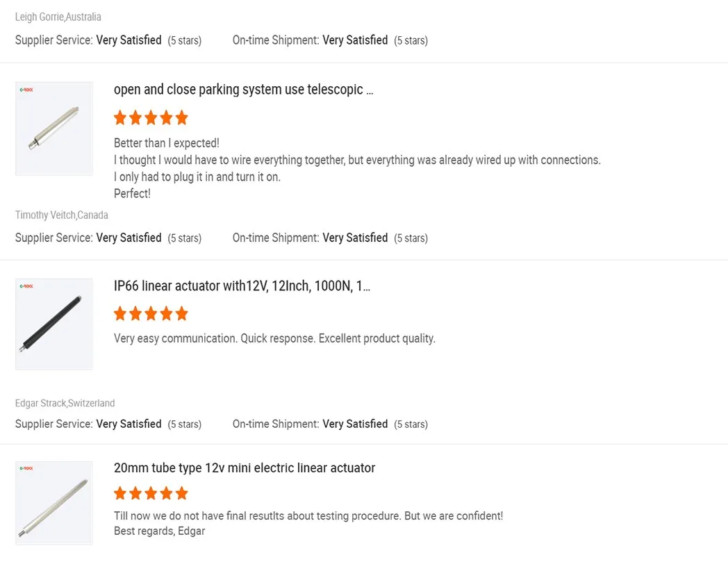Click the "Best regards, Edgar" review line
The width and height of the screenshot is (728, 571).
159,531
